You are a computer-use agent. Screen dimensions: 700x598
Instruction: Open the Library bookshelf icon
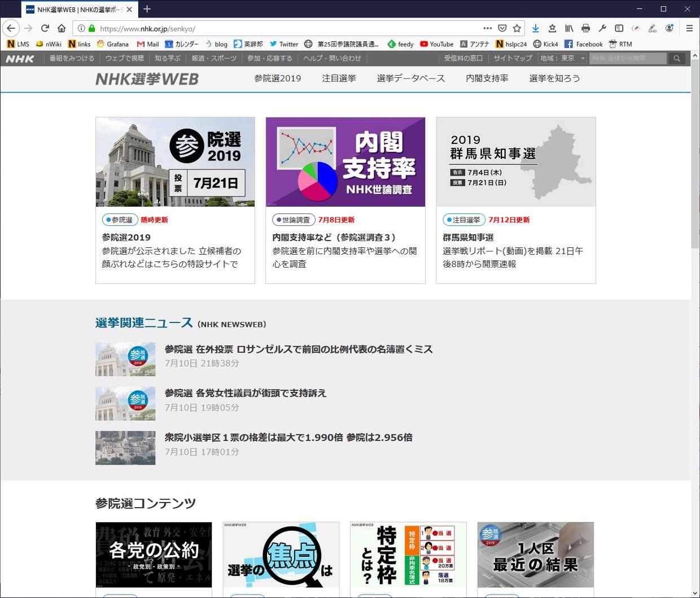[x=569, y=28]
